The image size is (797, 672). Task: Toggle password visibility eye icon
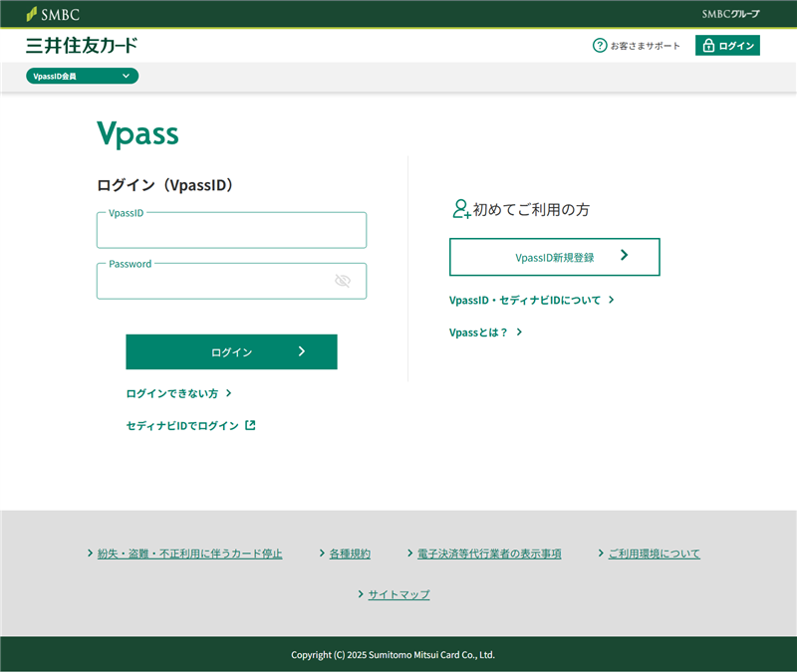coord(343,281)
